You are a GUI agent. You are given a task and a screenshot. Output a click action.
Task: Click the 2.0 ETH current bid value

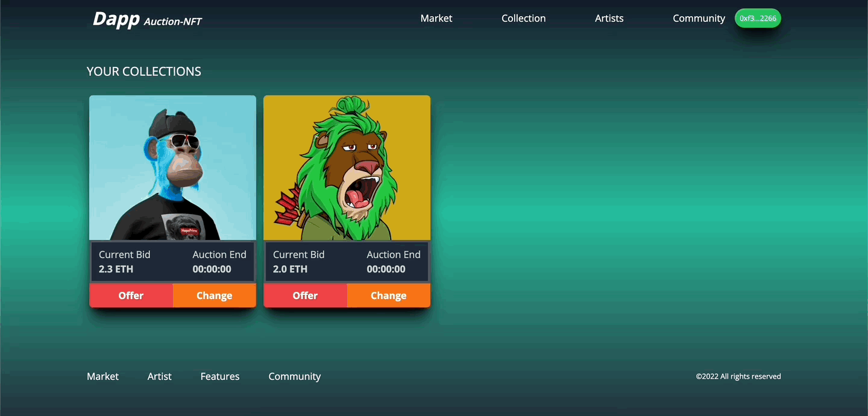point(290,269)
